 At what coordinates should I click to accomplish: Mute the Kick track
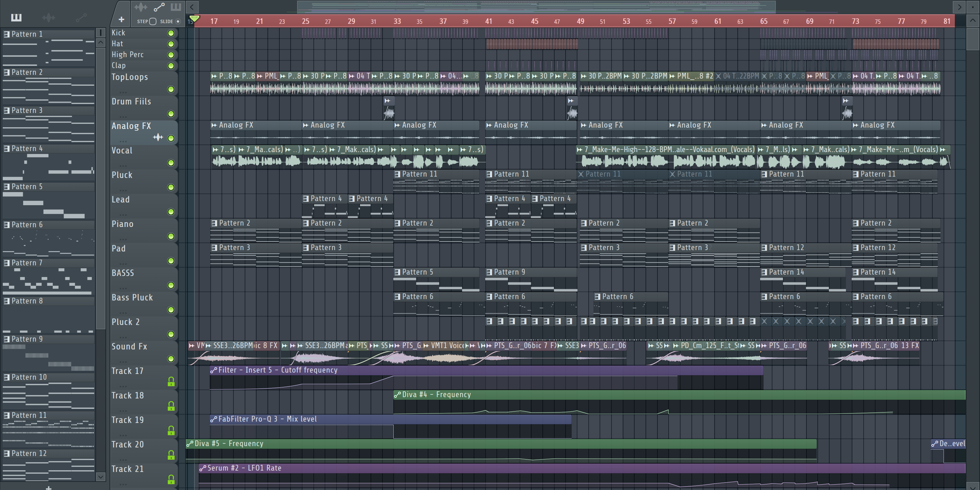tap(171, 33)
